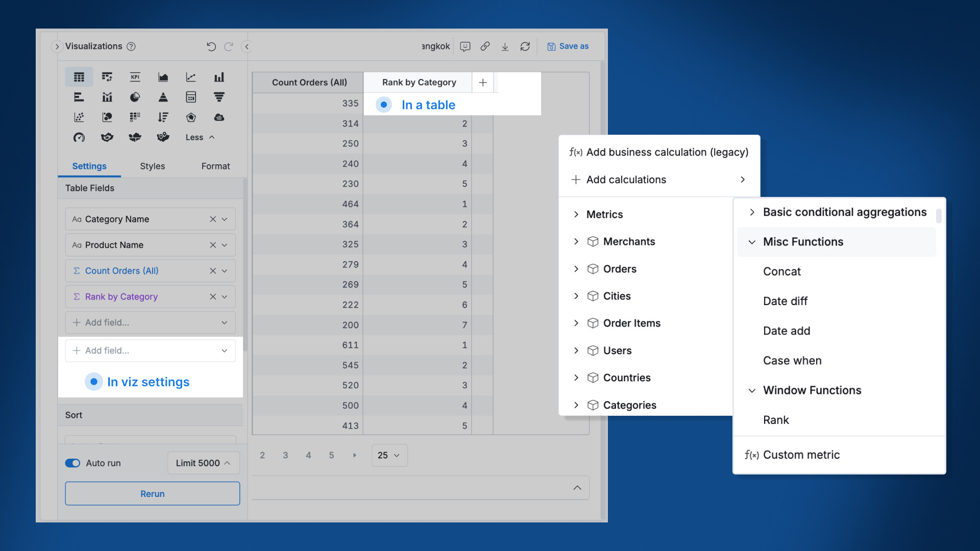Remove the Product Name field
980x551 pixels.
coord(213,245)
